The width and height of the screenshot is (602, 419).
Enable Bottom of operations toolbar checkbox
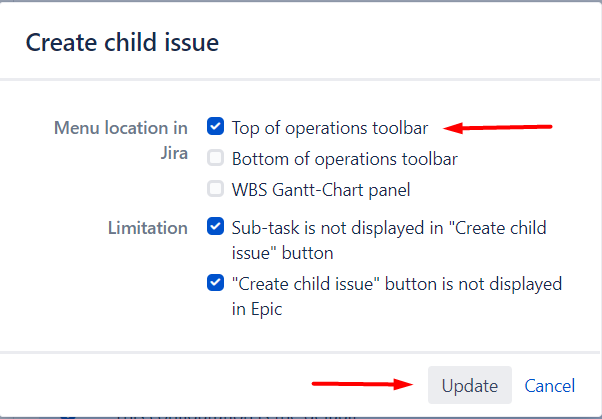(215, 158)
